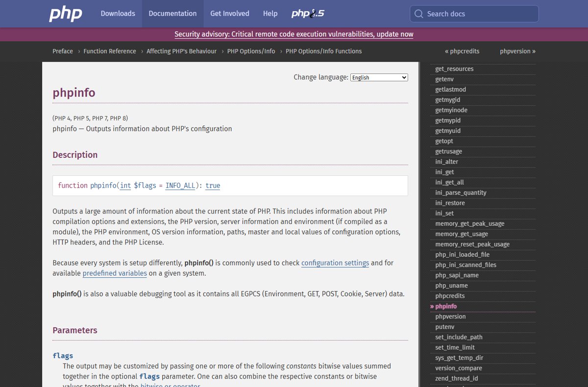Open the security advisory link

294,34
